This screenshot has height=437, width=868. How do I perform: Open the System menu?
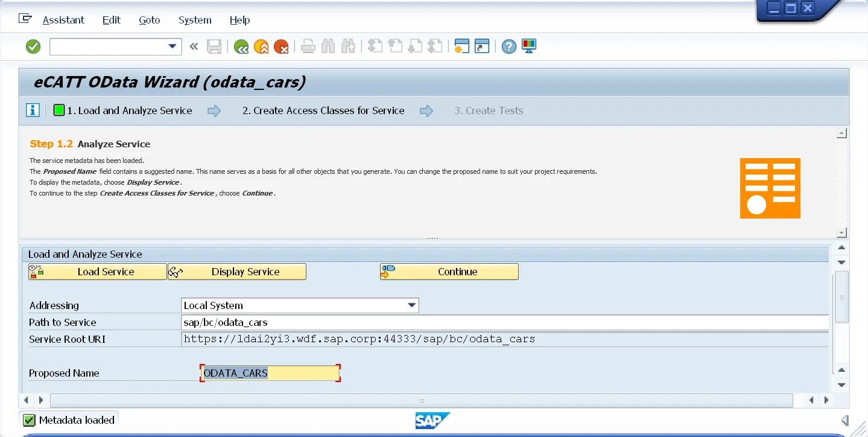[x=195, y=20]
